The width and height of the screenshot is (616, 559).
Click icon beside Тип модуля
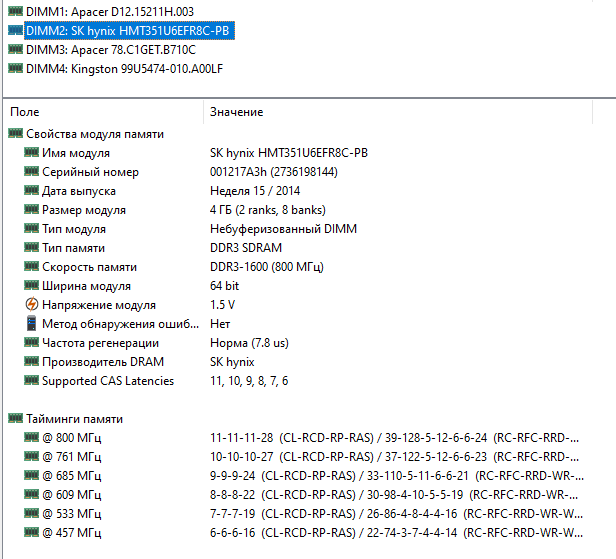click(x=31, y=228)
